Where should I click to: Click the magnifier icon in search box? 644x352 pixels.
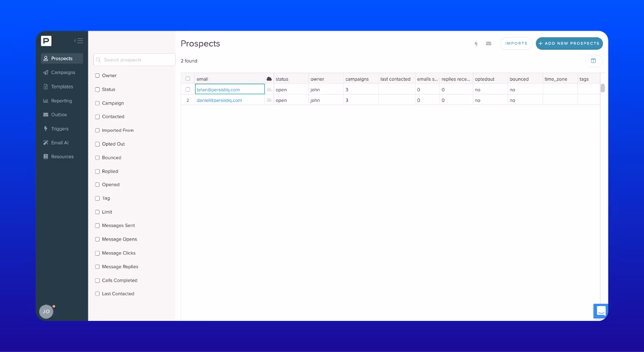99,60
